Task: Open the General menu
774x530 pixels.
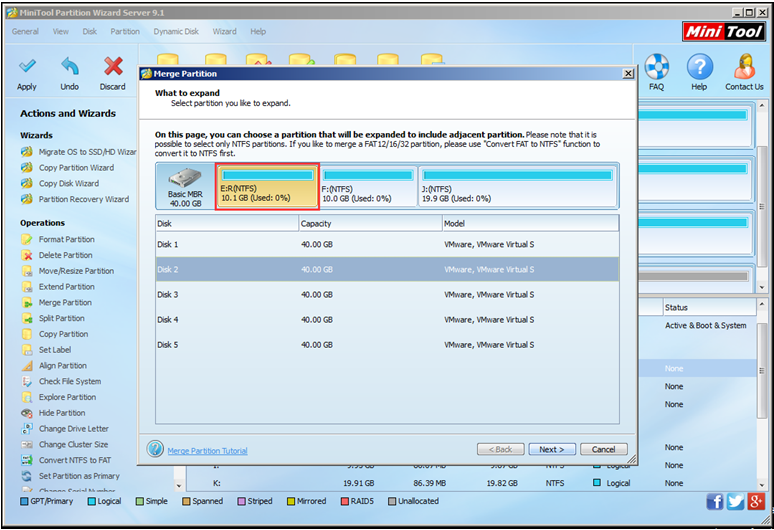Action: coord(25,32)
